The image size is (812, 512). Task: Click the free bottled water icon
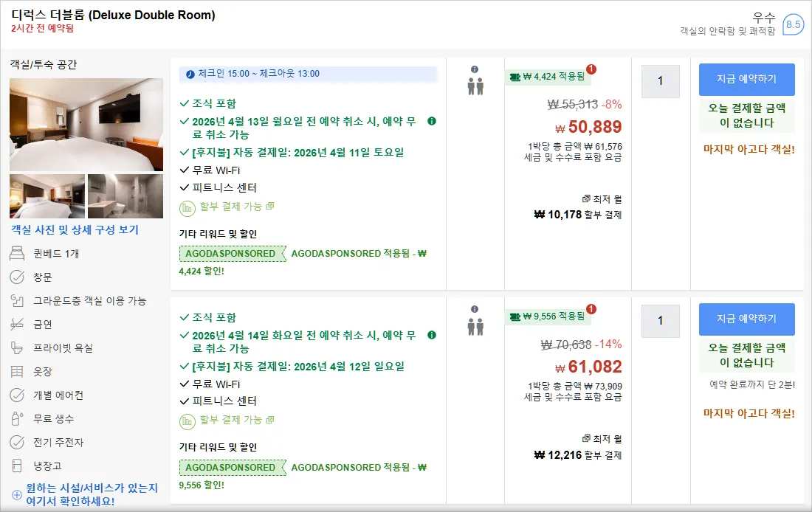click(x=17, y=418)
